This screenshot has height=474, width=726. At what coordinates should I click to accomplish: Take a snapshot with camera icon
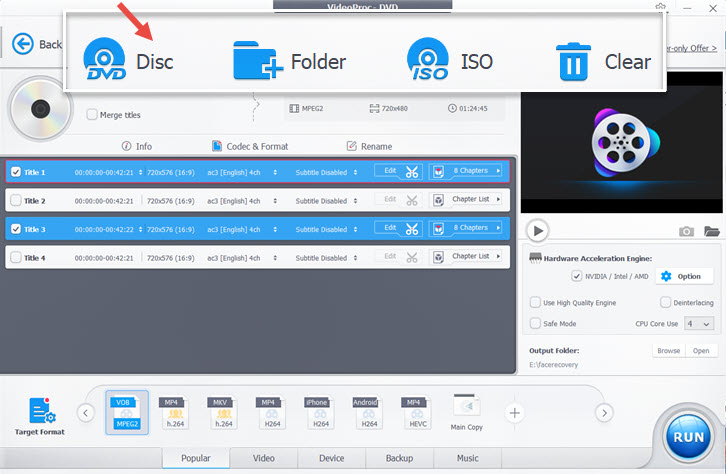point(686,231)
